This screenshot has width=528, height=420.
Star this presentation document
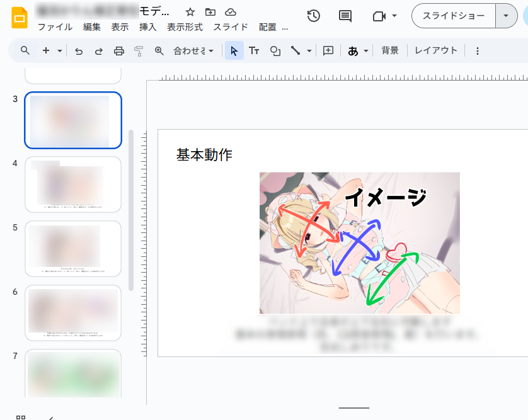point(190,13)
